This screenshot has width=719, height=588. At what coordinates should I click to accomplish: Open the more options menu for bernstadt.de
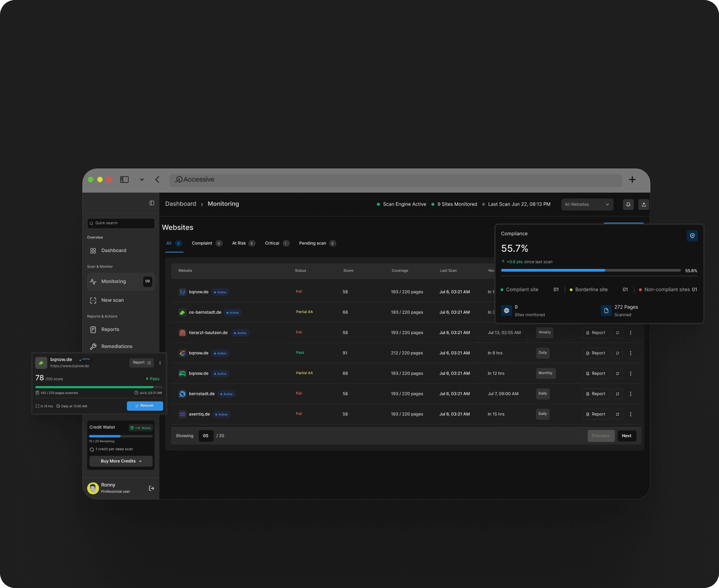click(x=631, y=394)
